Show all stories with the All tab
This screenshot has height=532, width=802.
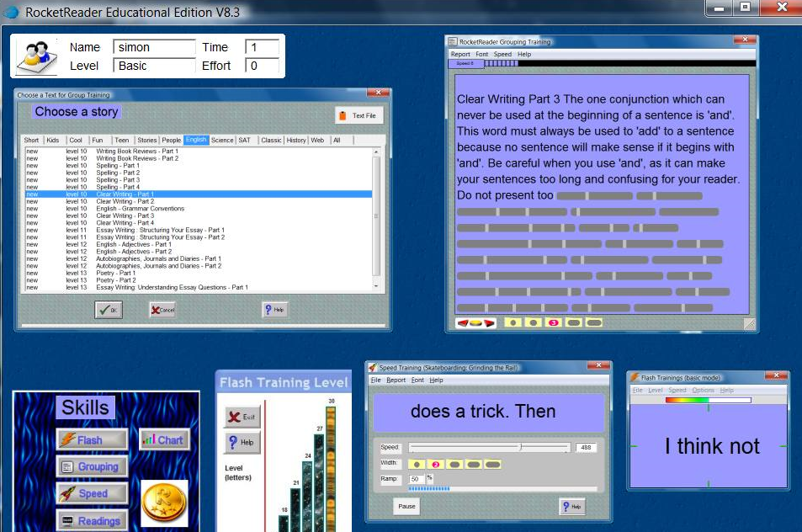tap(337, 141)
